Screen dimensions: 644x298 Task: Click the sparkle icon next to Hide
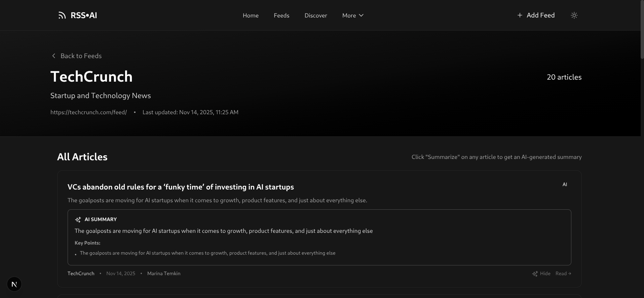click(535, 274)
